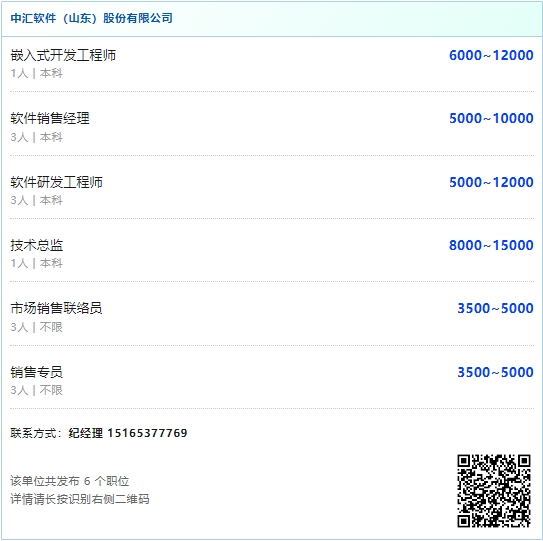Open the 技术总监 position

click(x=37, y=245)
